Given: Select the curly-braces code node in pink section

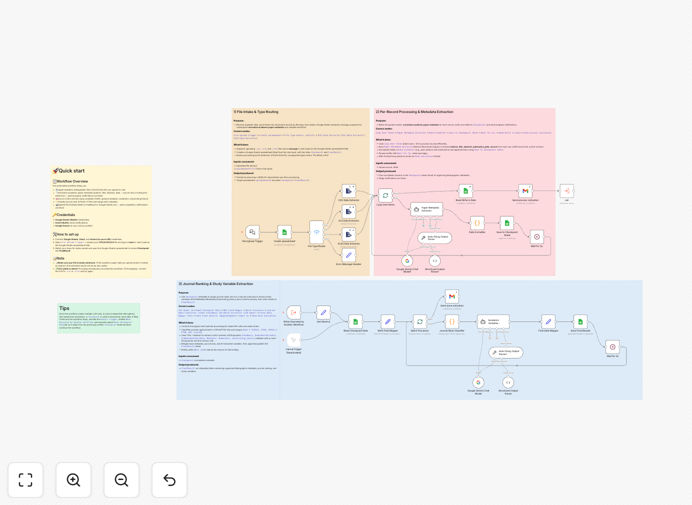Looking at the screenshot, I should (x=477, y=223).
